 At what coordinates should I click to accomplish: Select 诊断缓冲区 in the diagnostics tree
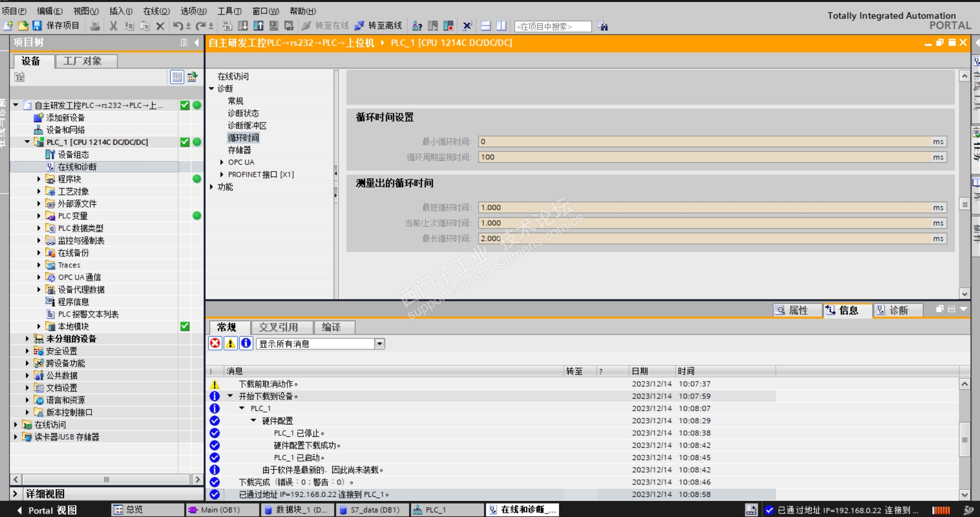pos(247,126)
